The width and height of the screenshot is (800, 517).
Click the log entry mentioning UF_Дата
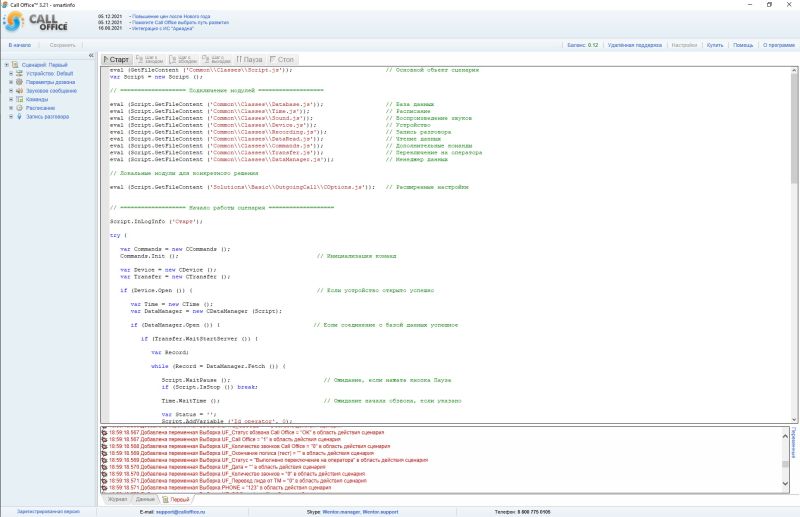pos(217,466)
